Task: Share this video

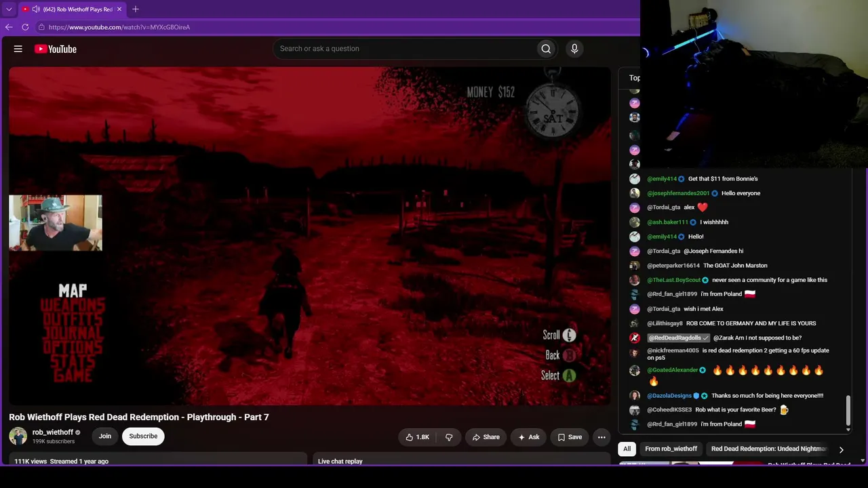Action: (486, 437)
